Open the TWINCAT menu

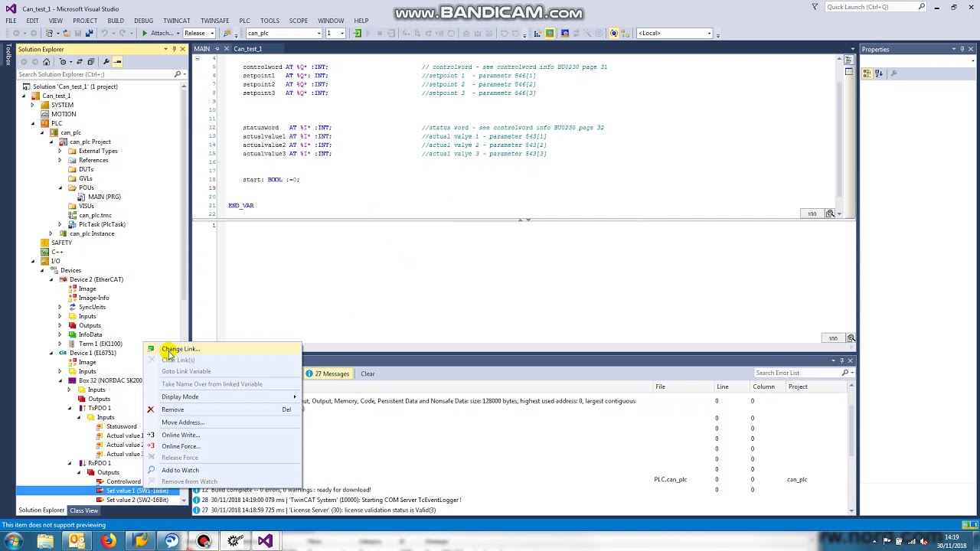click(x=176, y=21)
